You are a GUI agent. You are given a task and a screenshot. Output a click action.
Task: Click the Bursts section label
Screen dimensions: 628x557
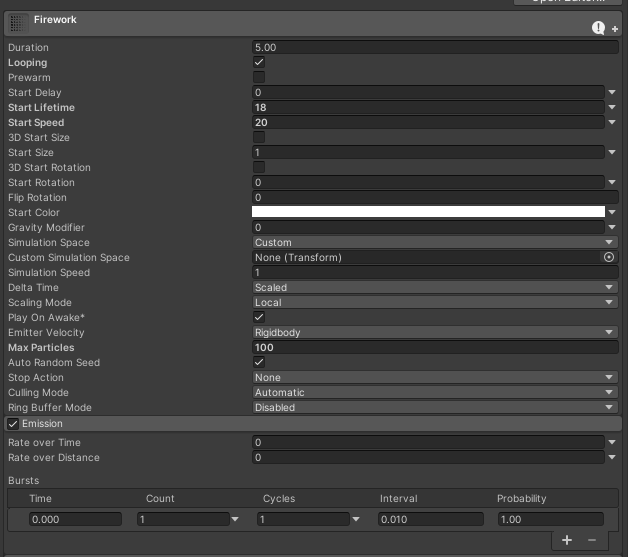click(x=24, y=480)
